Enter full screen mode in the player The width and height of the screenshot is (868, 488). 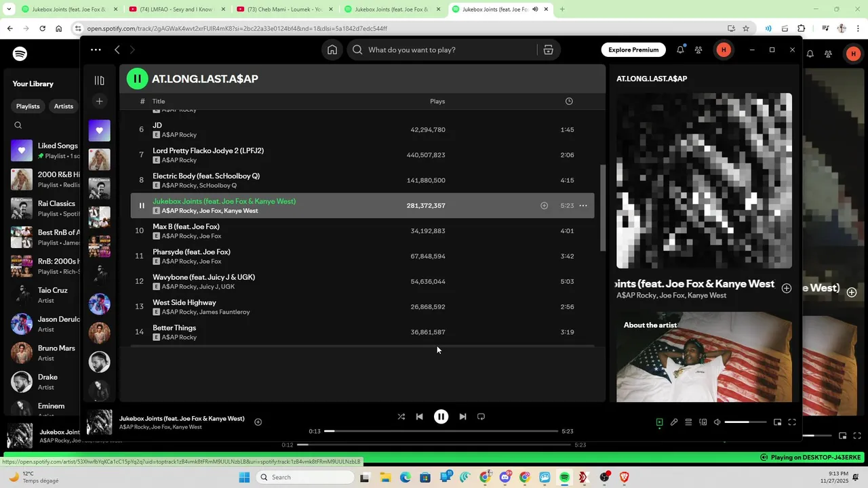click(791, 422)
